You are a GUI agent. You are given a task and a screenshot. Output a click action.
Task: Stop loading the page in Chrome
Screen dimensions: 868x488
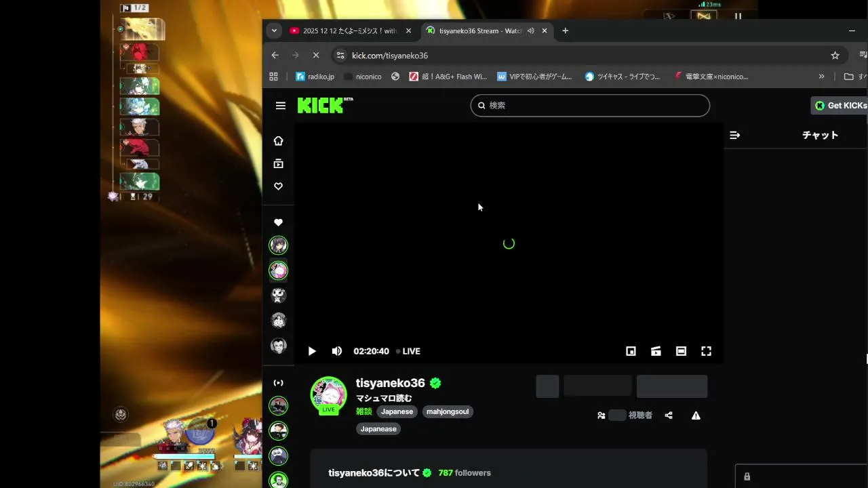(315, 56)
